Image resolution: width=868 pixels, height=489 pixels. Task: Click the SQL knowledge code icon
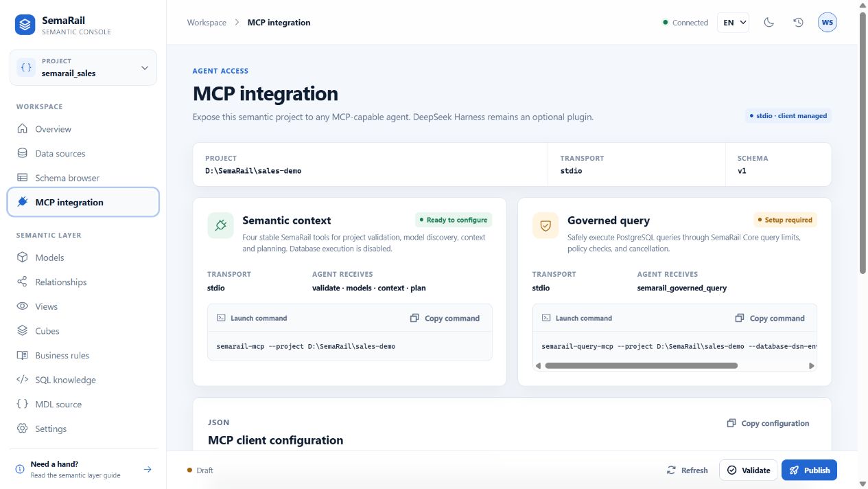tap(23, 380)
